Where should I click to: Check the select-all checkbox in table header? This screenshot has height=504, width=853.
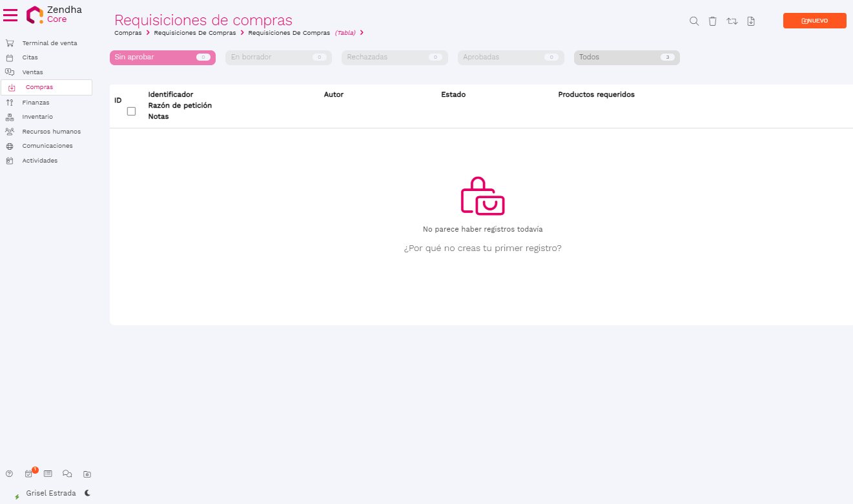[x=131, y=111]
